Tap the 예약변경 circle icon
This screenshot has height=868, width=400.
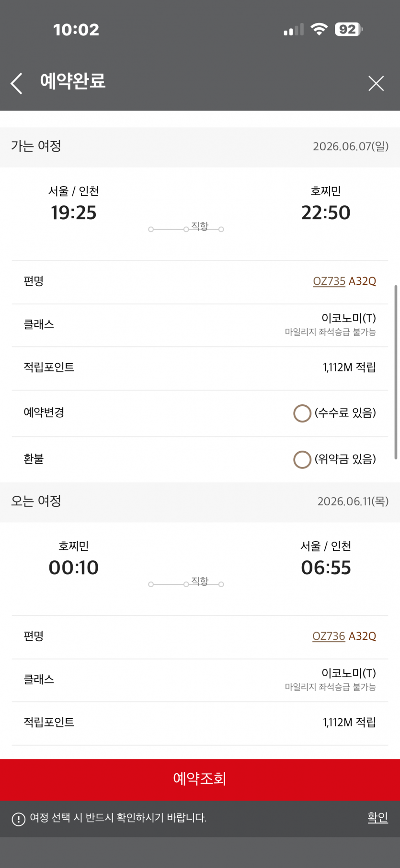[302, 413]
